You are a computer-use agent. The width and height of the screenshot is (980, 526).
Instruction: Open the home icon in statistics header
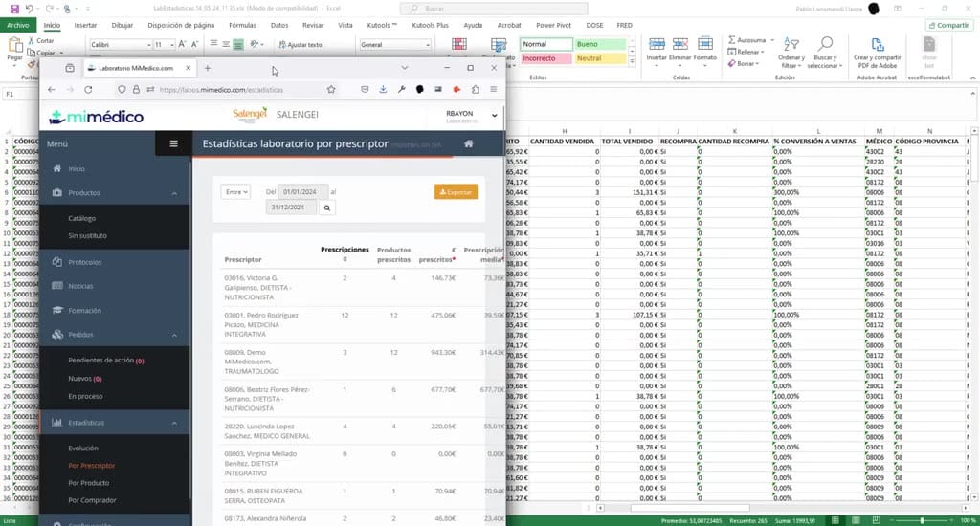tap(468, 143)
